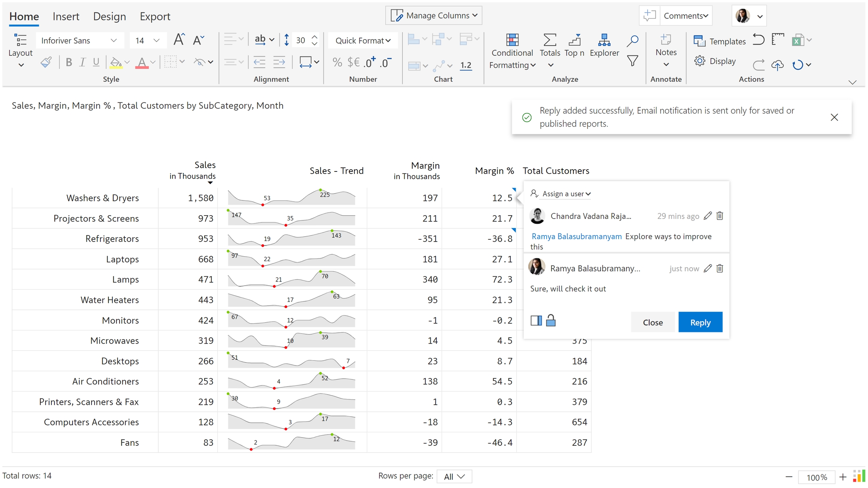The height and width of the screenshot is (488, 868).
Task: Click the Totals sigma icon
Action: (550, 40)
